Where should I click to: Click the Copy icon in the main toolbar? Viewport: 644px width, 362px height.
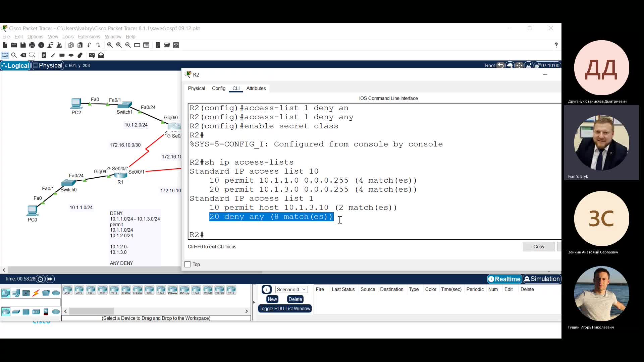tap(71, 45)
